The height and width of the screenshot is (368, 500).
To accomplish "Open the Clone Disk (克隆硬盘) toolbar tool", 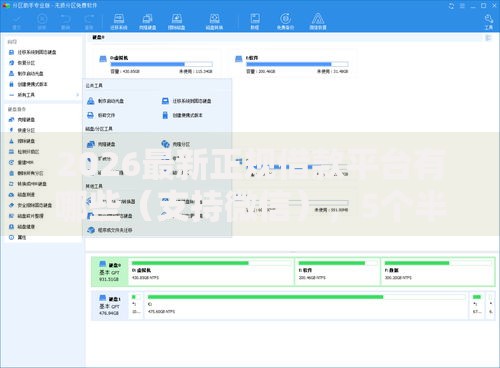I will (147, 22).
